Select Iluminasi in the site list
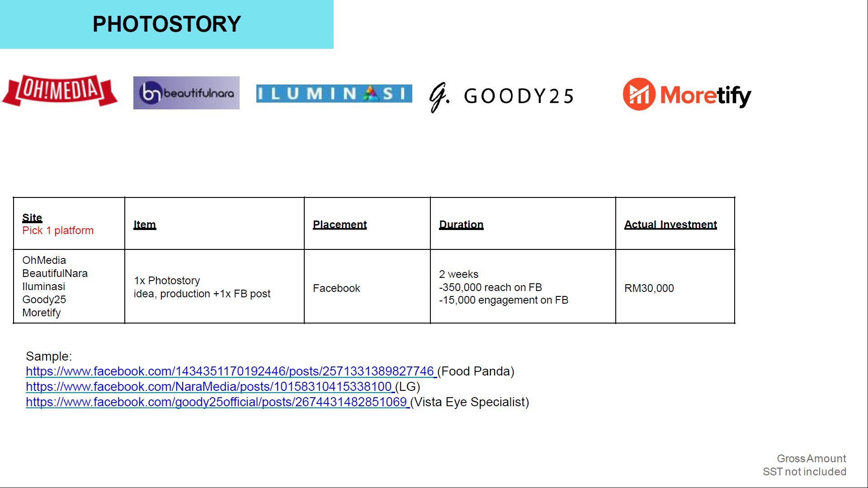Viewport: 868px width, 488px height. click(43, 286)
